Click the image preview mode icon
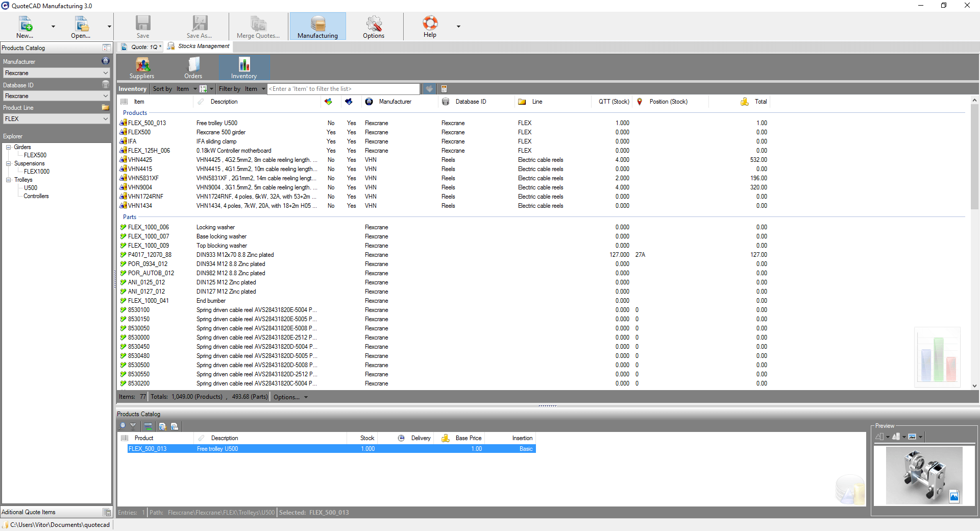 pos(912,437)
